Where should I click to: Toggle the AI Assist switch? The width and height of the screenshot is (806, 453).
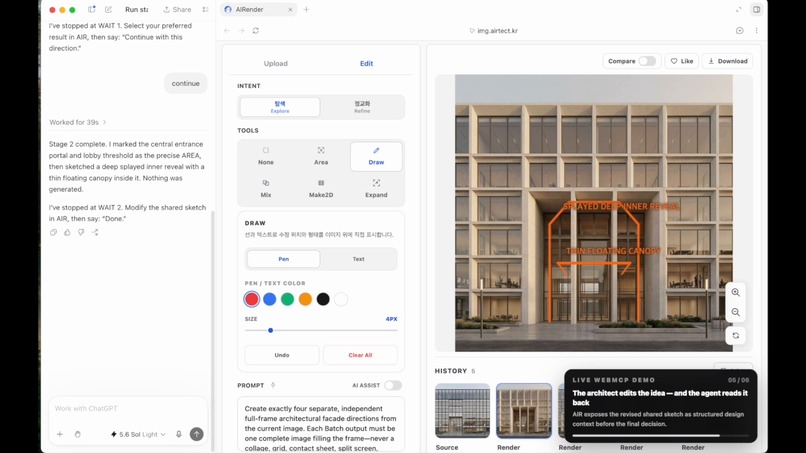click(393, 385)
